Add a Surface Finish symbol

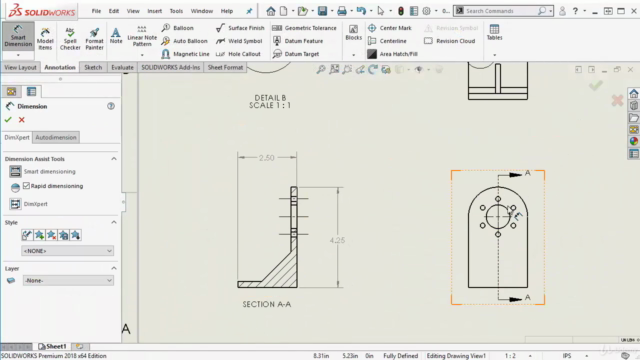point(240,28)
